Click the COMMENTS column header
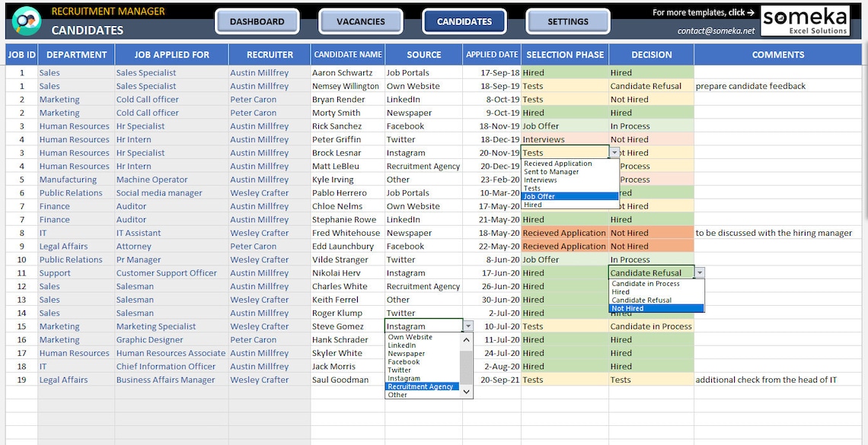This screenshot has width=868, height=445. coord(777,54)
